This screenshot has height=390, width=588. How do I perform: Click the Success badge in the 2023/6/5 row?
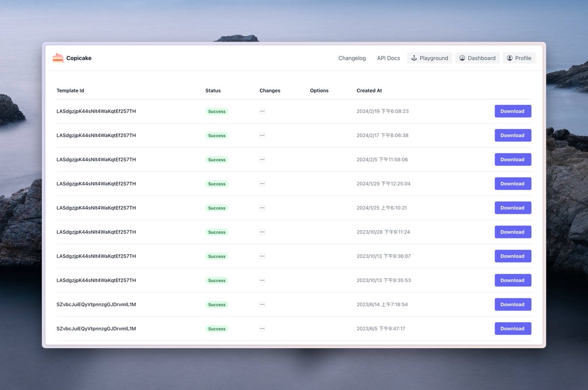pos(217,329)
